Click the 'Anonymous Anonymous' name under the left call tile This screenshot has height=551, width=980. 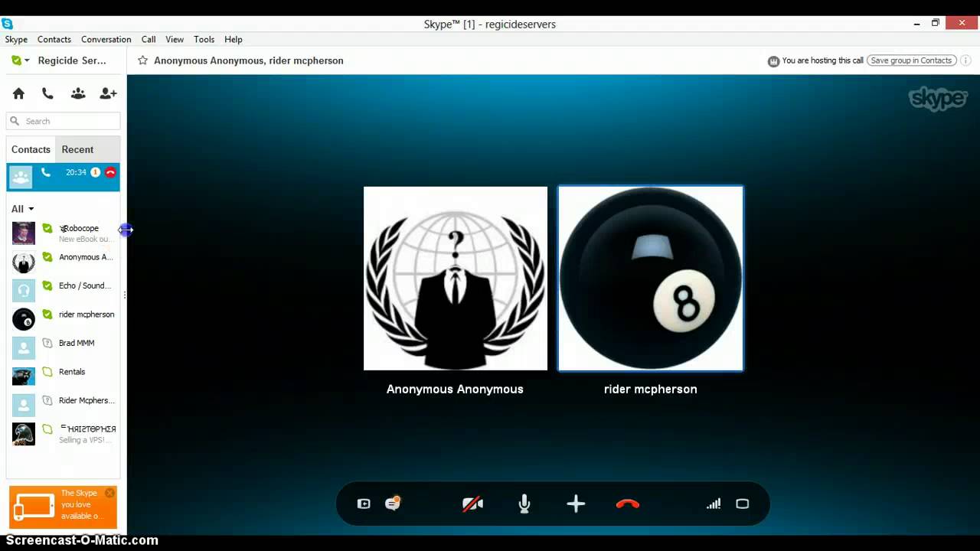click(455, 389)
